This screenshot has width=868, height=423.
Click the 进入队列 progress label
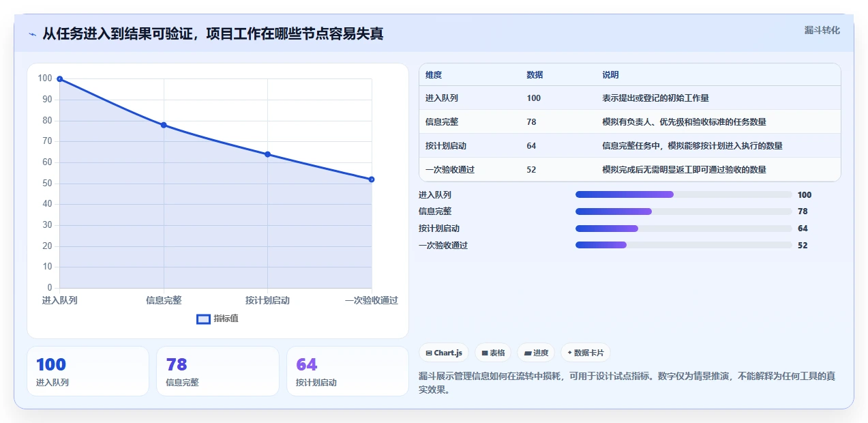tap(435, 194)
